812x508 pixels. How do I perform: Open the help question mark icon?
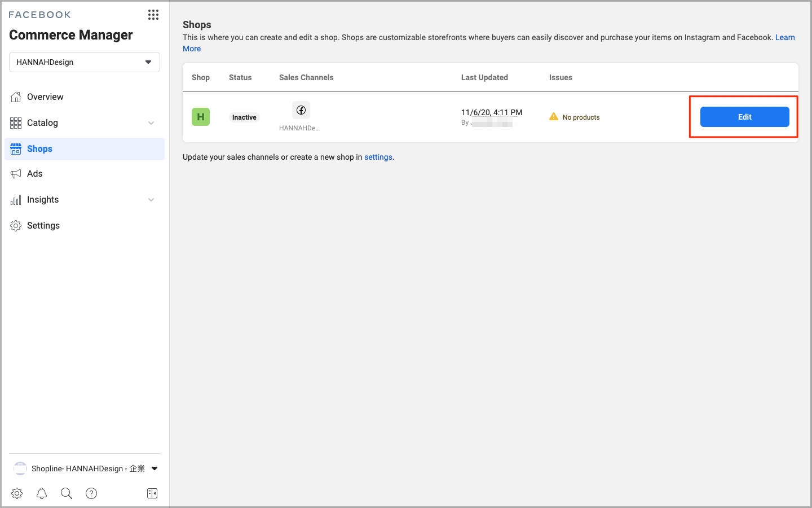[x=91, y=493]
